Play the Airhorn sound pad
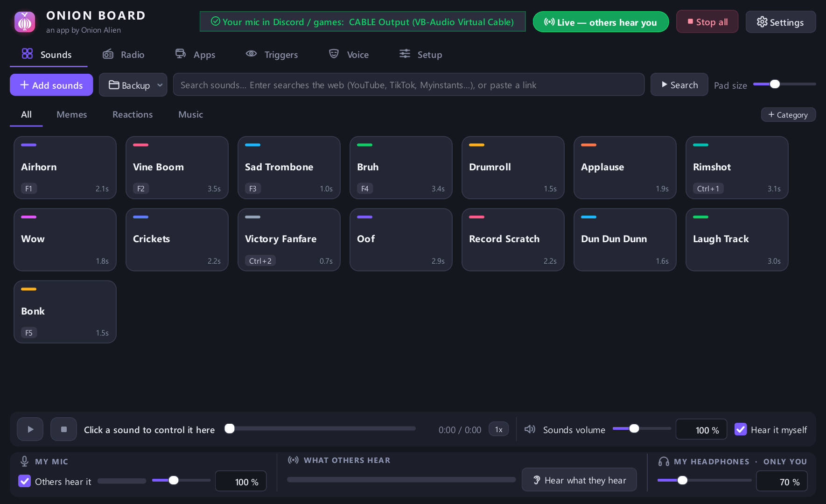The width and height of the screenshot is (826, 504). [x=65, y=168]
